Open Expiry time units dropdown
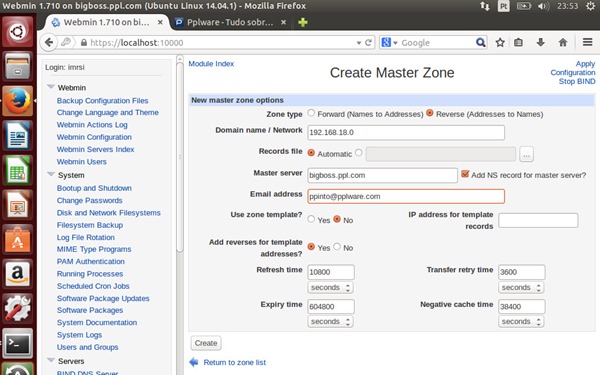 pyautogui.click(x=331, y=321)
